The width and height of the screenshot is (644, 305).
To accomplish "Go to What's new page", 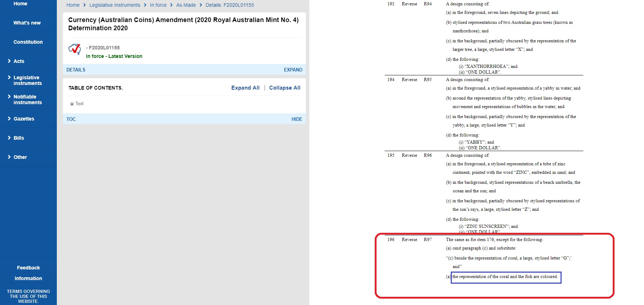I will (27, 23).
